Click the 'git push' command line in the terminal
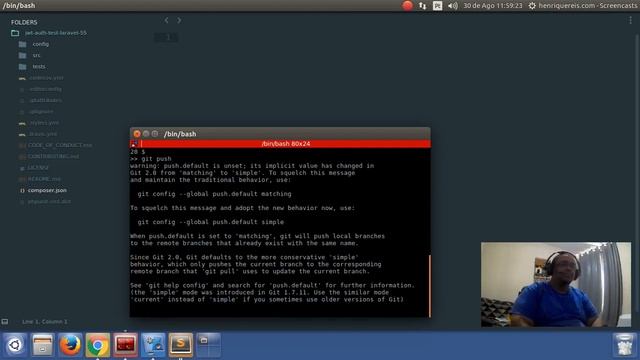The width and height of the screenshot is (640, 360). [x=151, y=159]
